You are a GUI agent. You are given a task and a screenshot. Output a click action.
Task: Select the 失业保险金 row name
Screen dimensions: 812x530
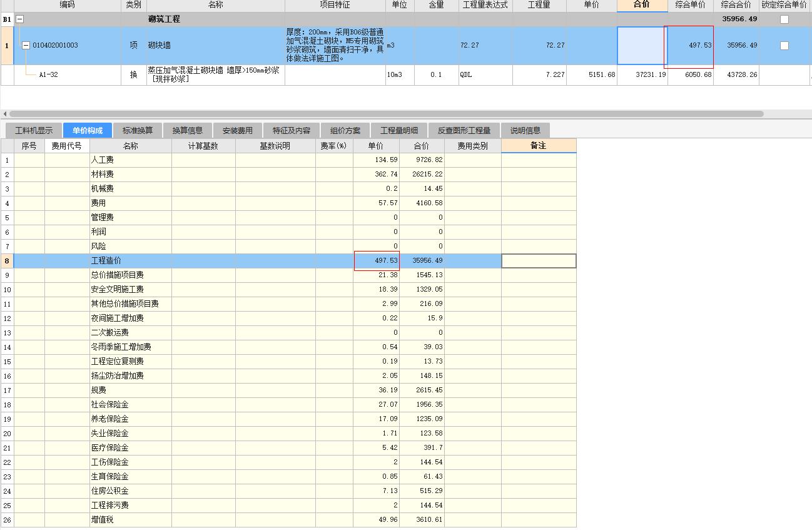(x=110, y=434)
